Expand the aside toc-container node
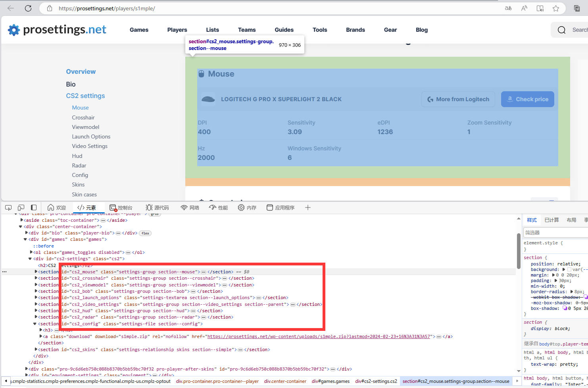This screenshot has width=588, height=388. point(22,220)
